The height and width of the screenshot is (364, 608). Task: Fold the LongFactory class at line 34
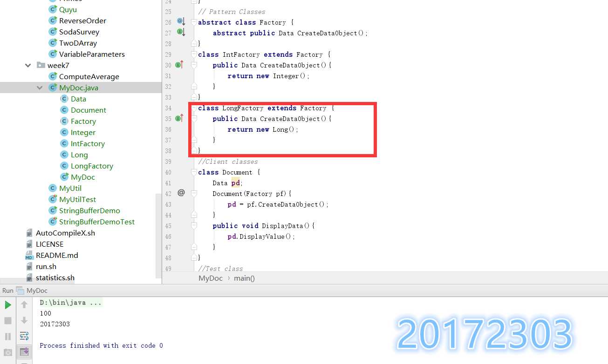(x=194, y=108)
